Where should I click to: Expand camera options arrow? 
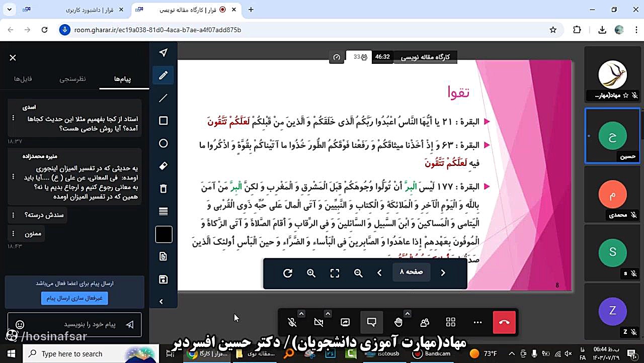[328, 314]
